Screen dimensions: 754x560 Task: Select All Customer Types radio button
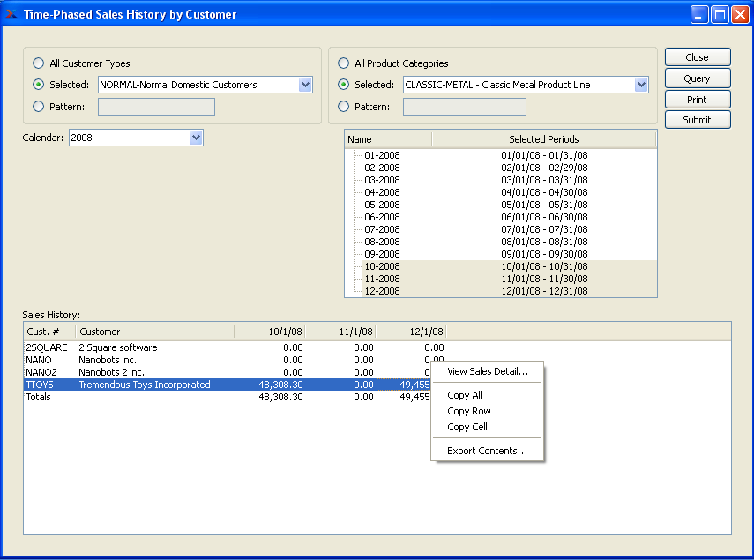38,63
